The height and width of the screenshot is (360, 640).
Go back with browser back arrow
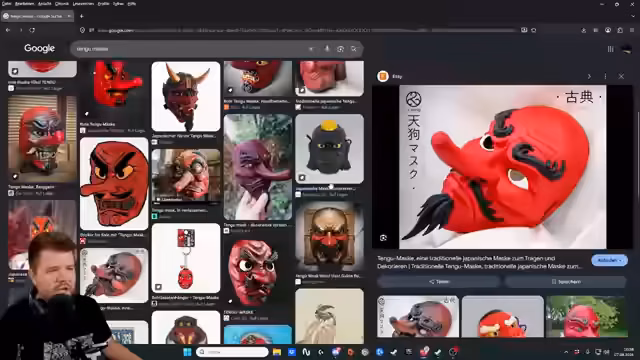point(8,30)
